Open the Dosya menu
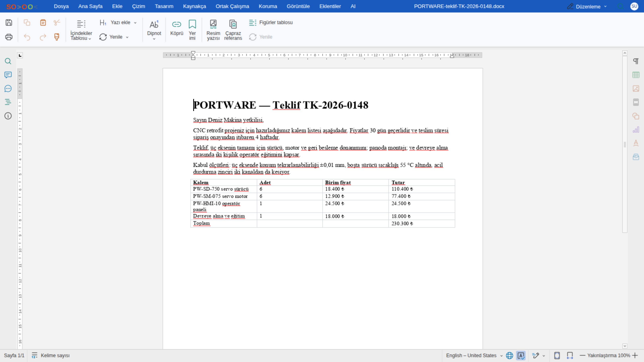The width and height of the screenshot is (644, 362). point(61,6)
